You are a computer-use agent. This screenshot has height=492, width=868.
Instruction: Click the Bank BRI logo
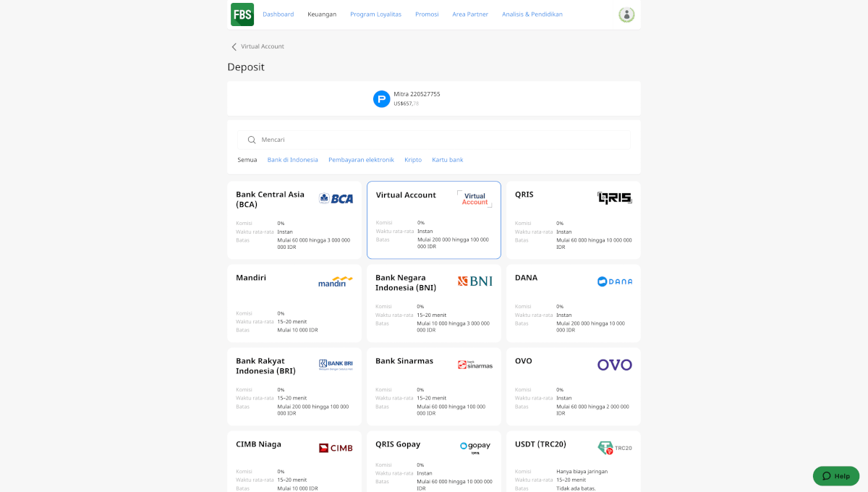coord(336,365)
